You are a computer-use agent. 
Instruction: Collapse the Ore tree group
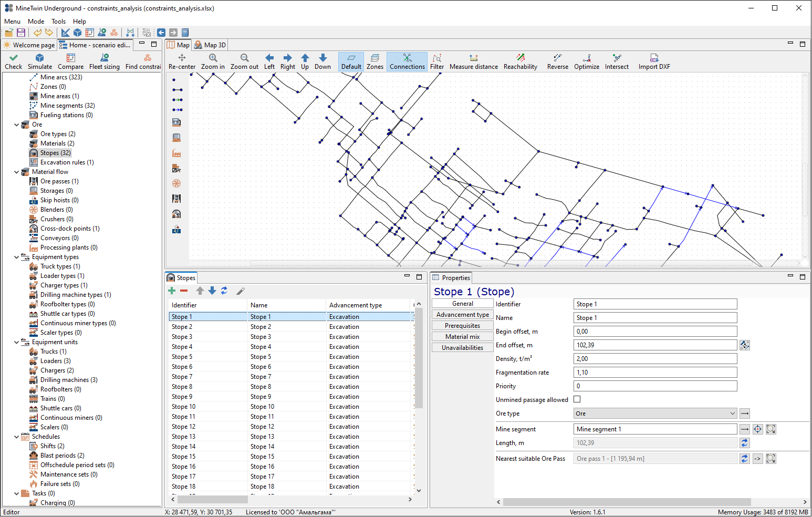point(17,125)
